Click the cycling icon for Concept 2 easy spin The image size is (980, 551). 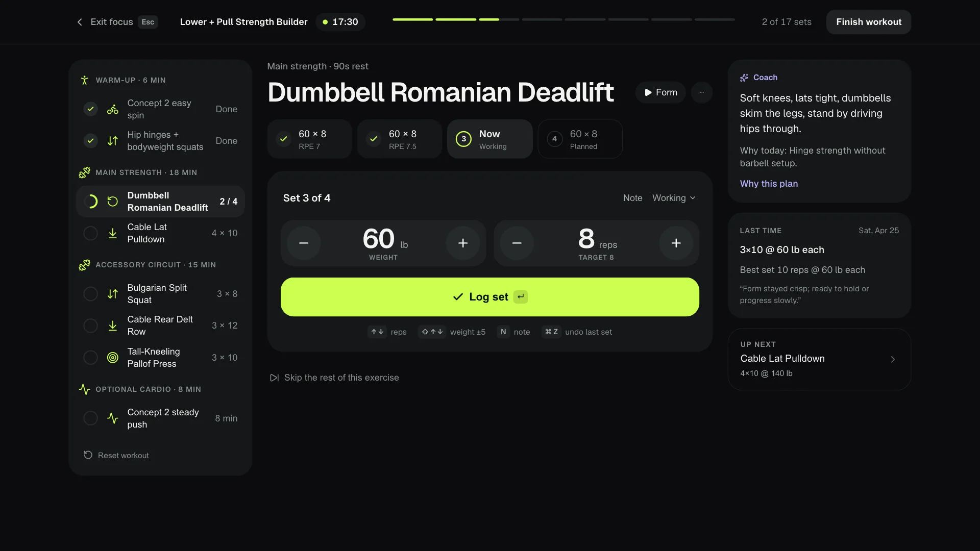point(113,109)
